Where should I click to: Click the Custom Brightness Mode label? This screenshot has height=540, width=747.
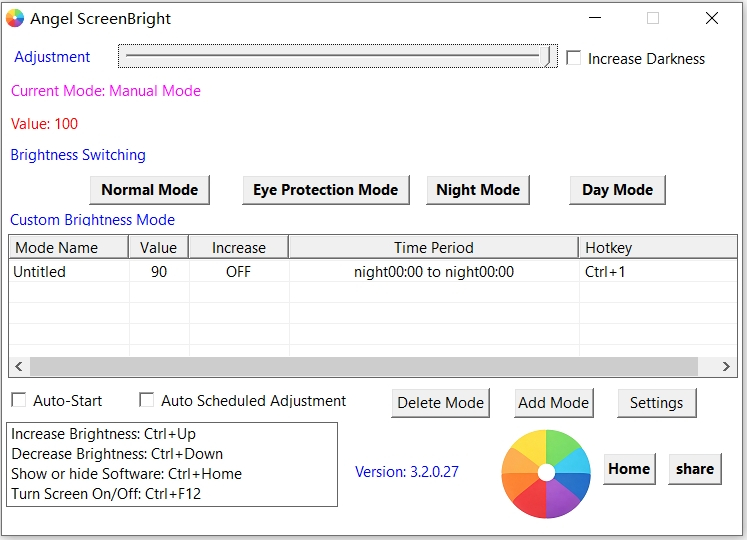tap(92, 220)
